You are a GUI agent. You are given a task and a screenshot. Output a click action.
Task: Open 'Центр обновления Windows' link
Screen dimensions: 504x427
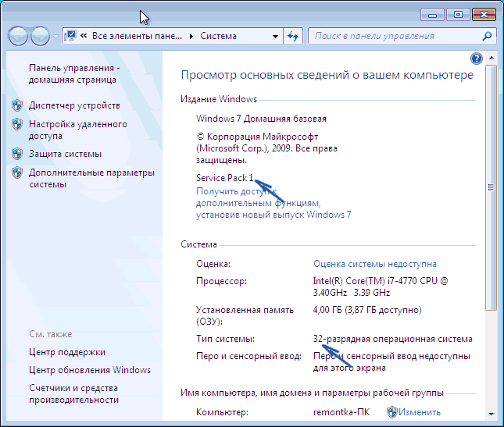coord(90,370)
